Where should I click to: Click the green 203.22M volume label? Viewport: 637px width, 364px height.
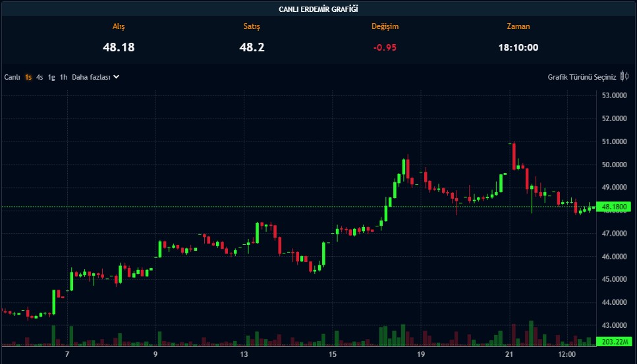(614, 342)
